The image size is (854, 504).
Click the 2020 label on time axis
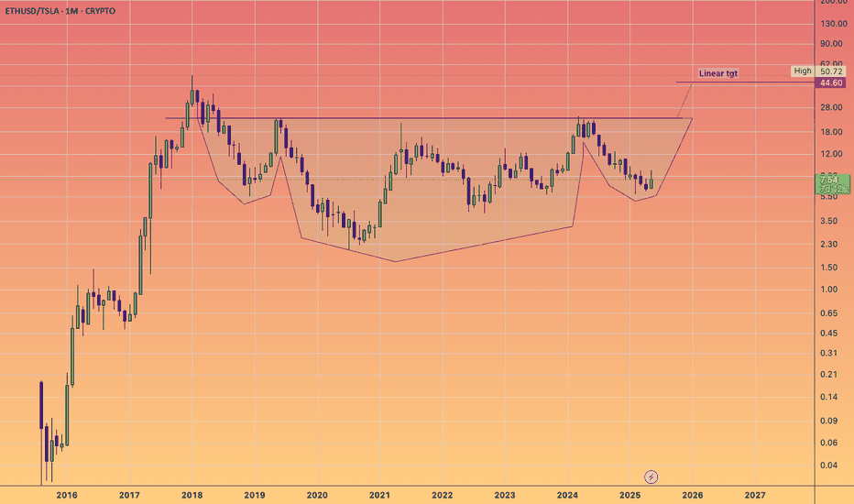(x=317, y=495)
